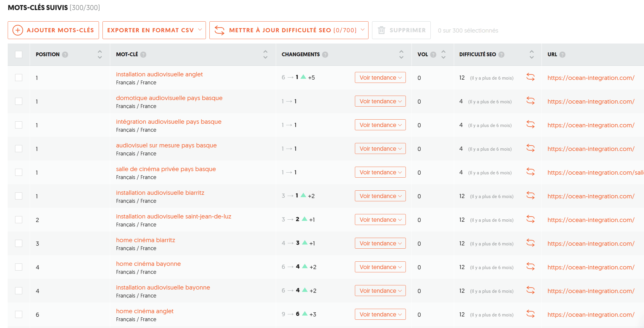Select checkbox for domotique audiovisuelle pays basque
644x328 pixels.
tap(19, 101)
